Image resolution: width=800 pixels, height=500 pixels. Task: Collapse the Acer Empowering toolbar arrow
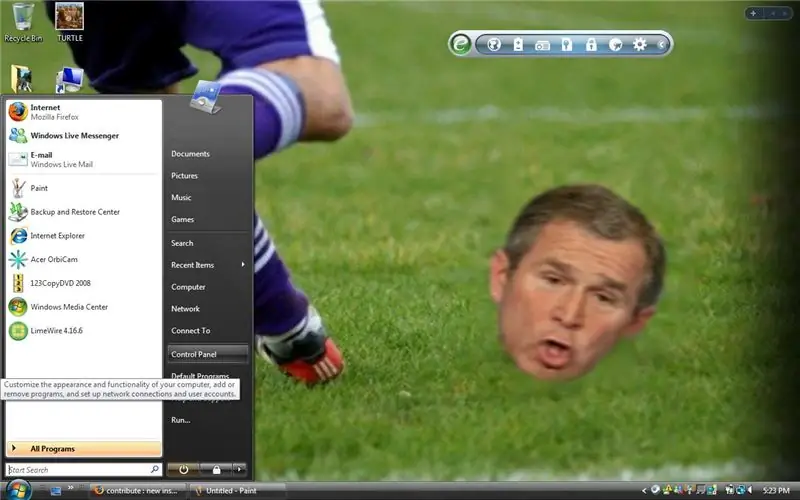661,45
